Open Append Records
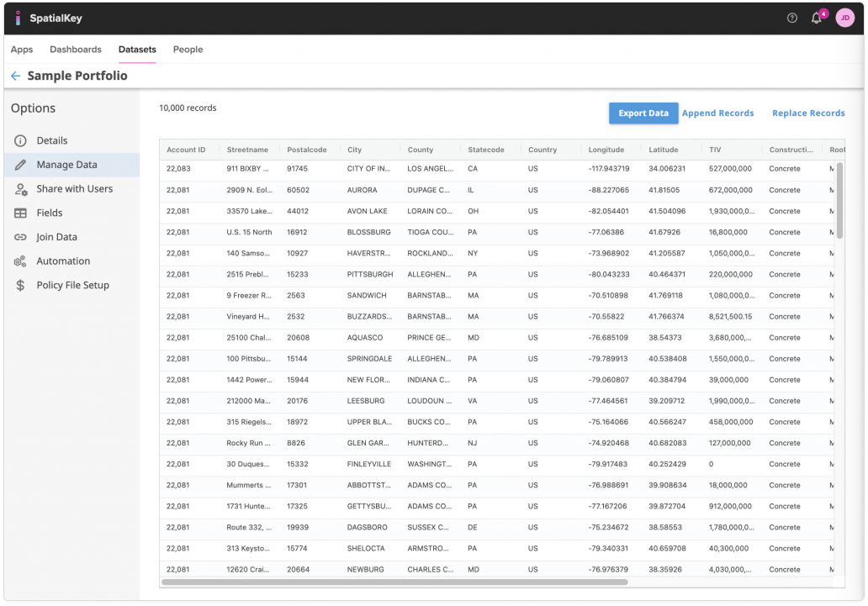 [719, 113]
